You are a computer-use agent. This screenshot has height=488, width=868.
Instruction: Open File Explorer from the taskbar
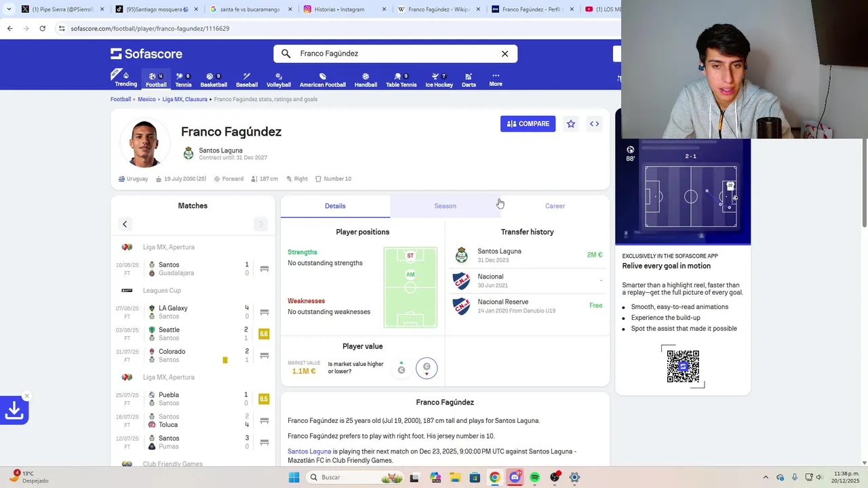click(x=455, y=477)
